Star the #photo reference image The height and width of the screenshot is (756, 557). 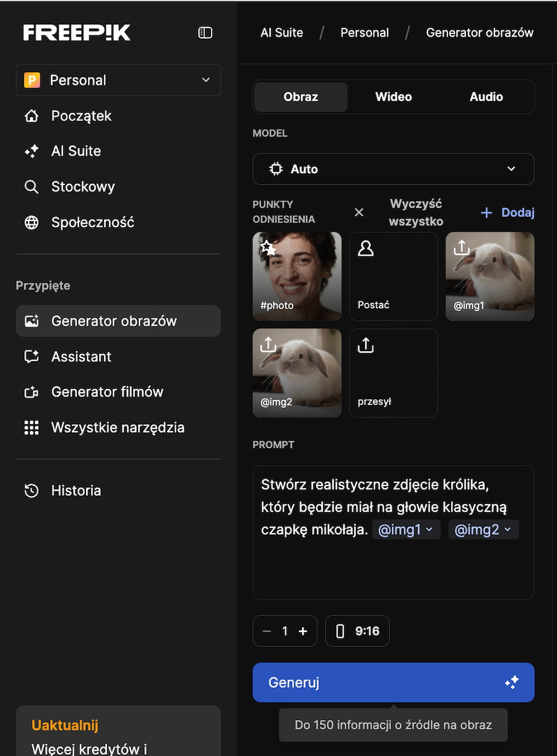click(267, 248)
